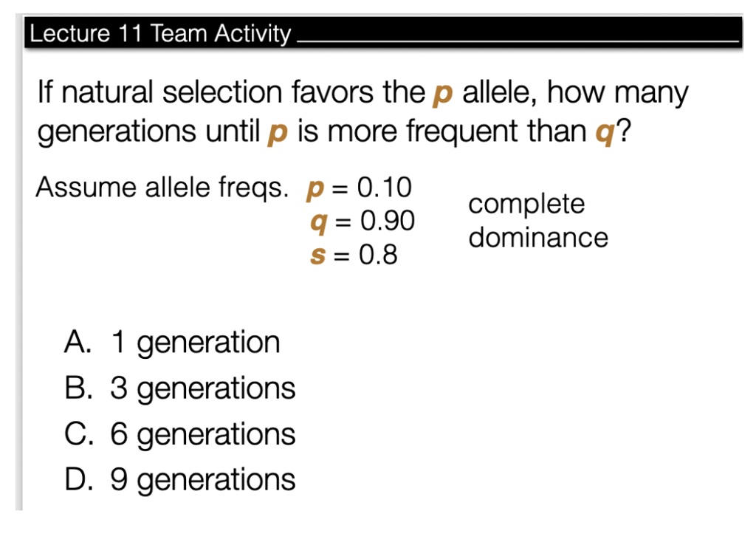The height and width of the screenshot is (542, 756).
Task: Click the letter D. option label
Action: [78, 479]
